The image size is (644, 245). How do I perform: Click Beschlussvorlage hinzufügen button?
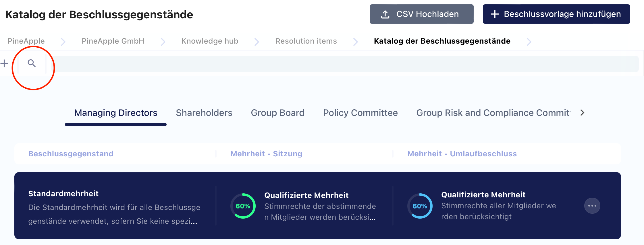click(x=556, y=14)
